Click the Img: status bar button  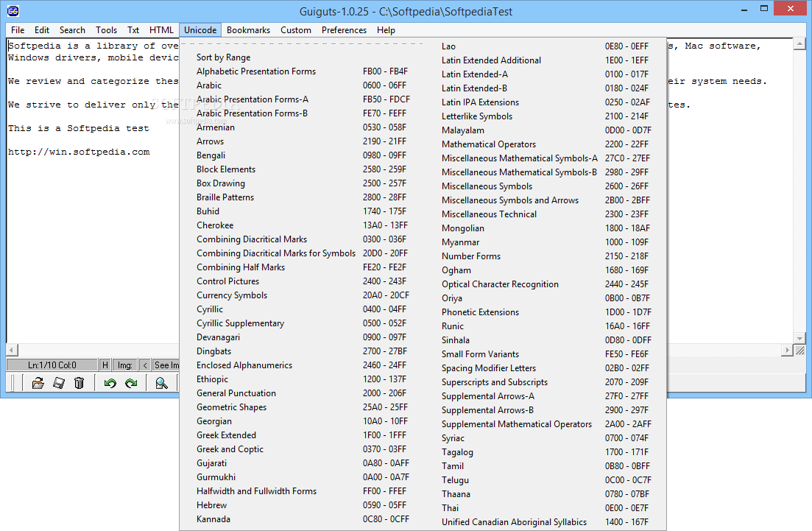pyautogui.click(x=125, y=365)
